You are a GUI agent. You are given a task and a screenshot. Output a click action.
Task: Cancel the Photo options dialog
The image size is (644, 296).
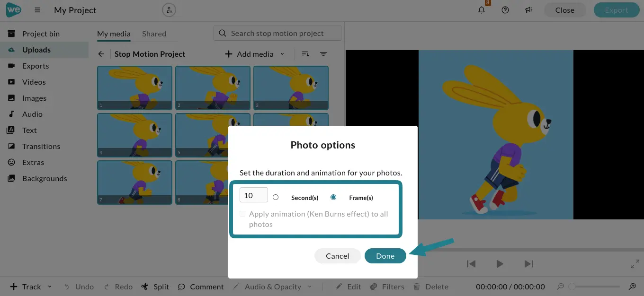[338, 256]
